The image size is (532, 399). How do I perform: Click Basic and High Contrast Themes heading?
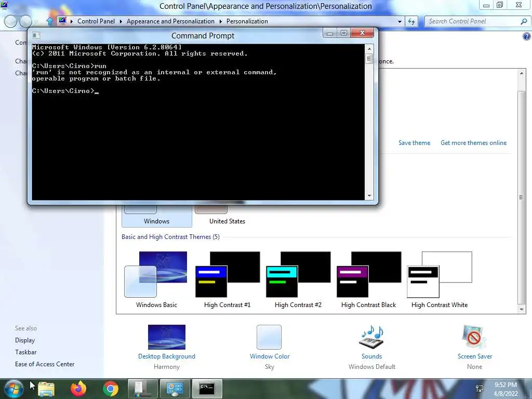tap(170, 237)
